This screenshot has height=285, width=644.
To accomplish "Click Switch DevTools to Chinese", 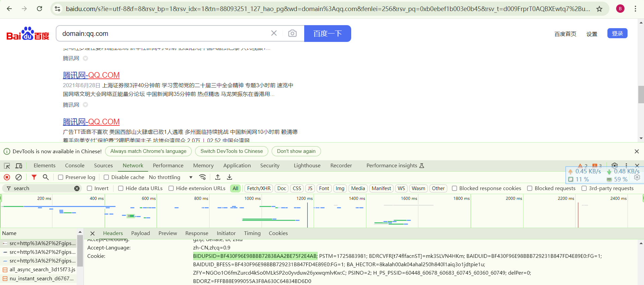I will (232, 151).
